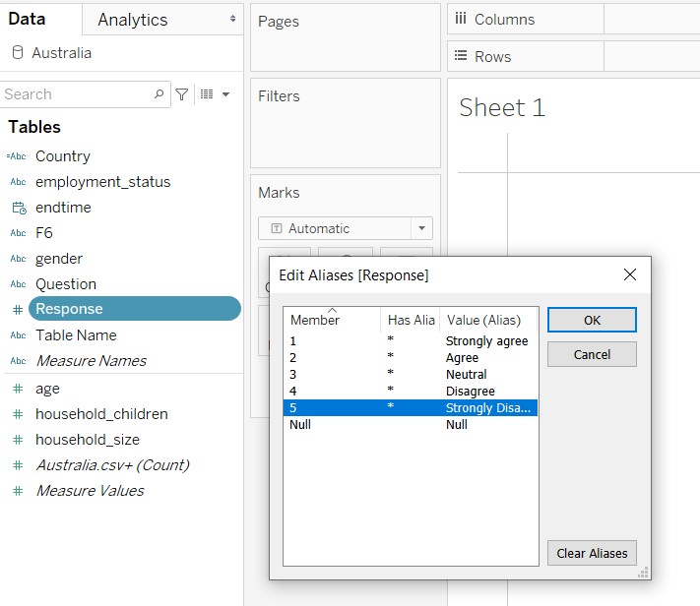Click the date-time type icon beside endtime
The width and height of the screenshot is (700, 606).
[x=19, y=208]
